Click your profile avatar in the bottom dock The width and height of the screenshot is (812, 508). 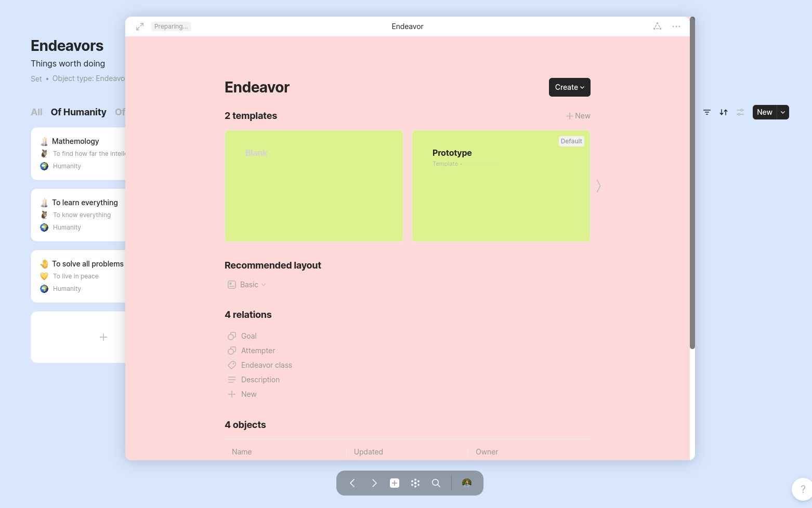[466, 483]
